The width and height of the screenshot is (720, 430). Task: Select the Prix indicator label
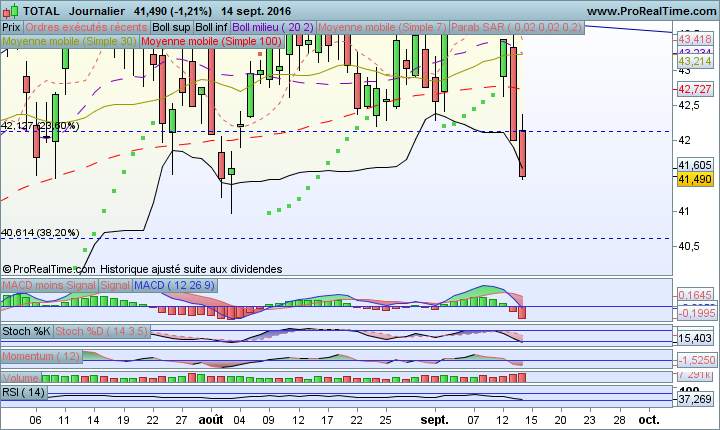coord(11,28)
